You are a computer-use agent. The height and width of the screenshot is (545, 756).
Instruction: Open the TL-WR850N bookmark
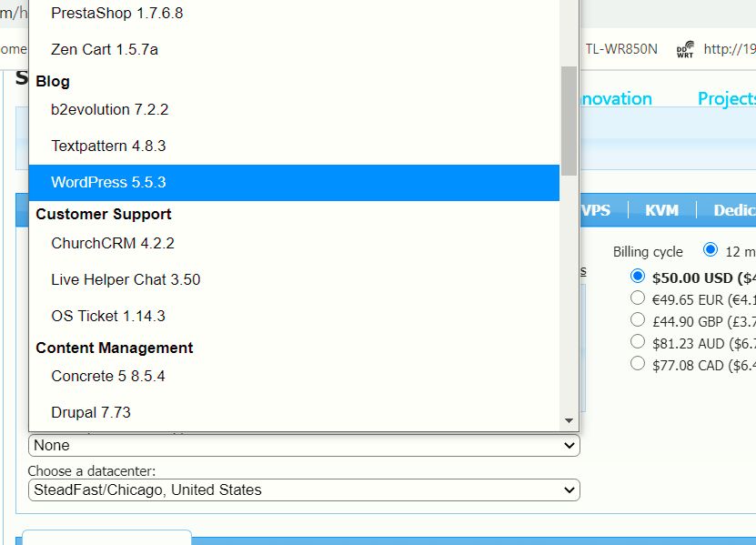(621, 49)
